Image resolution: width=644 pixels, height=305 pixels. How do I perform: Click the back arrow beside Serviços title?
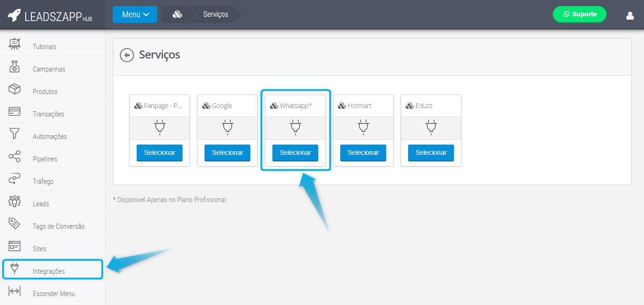[127, 55]
